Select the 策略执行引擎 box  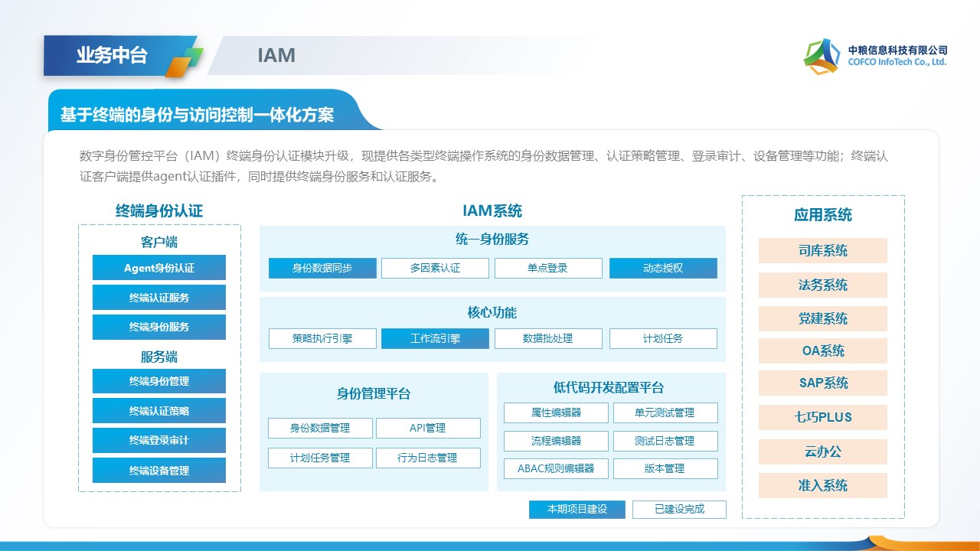(x=322, y=338)
